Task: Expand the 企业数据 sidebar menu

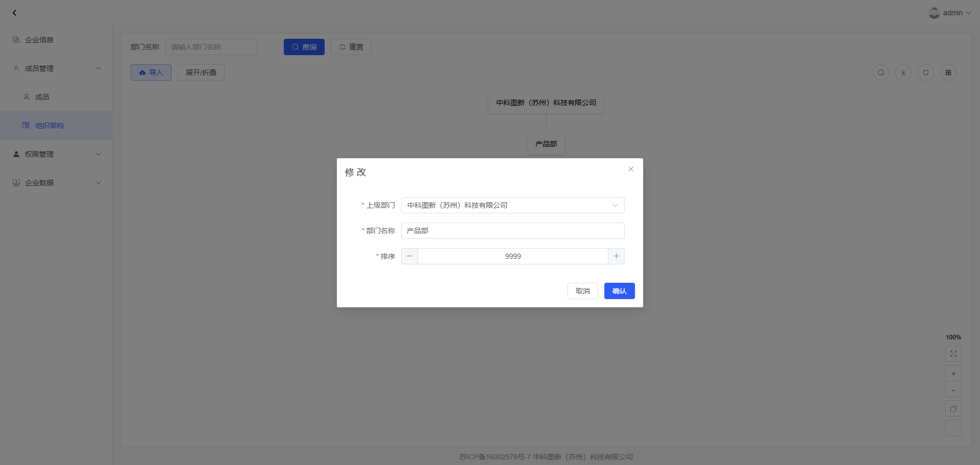Action: click(x=56, y=183)
